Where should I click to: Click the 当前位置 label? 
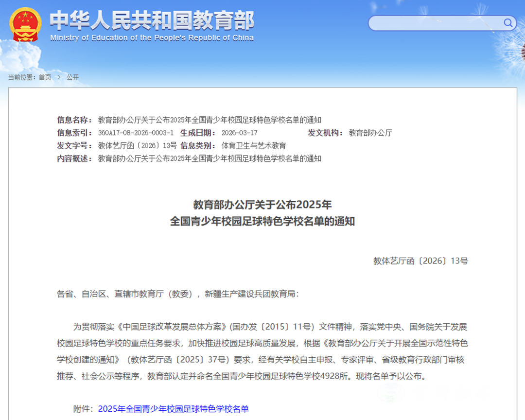(x=21, y=77)
